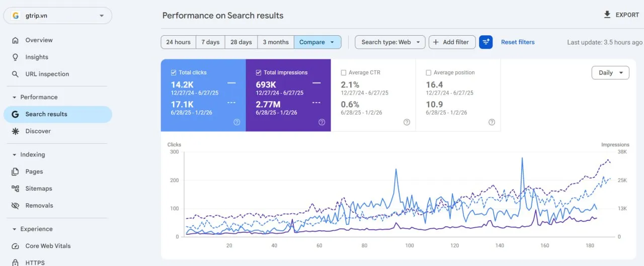The height and width of the screenshot is (266, 644).
Task: Click the Sitemaps hierarchy icon
Action: click(x=15, y=189)
